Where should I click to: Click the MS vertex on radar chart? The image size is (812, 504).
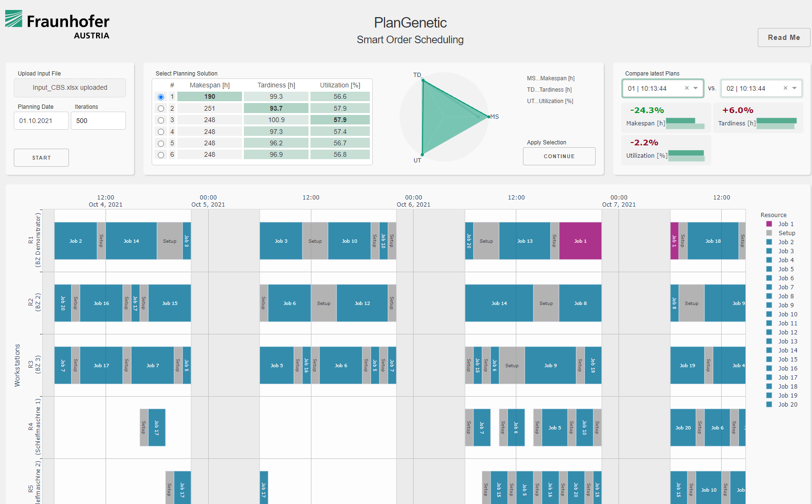488,117
